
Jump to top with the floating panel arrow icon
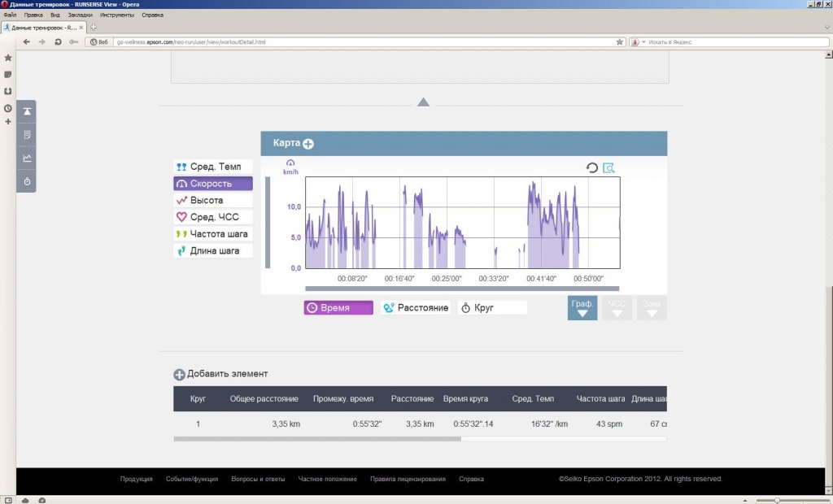coord(27,111)
